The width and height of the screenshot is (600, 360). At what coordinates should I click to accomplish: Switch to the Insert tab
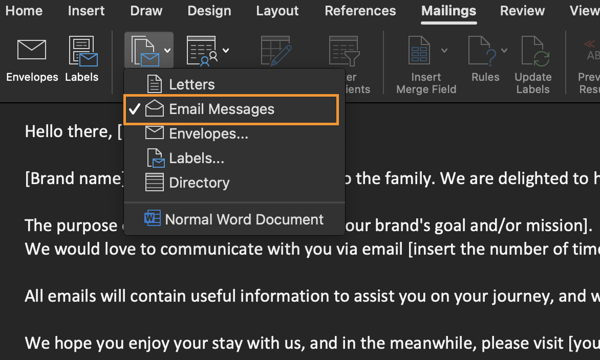[x=86, y=11]
